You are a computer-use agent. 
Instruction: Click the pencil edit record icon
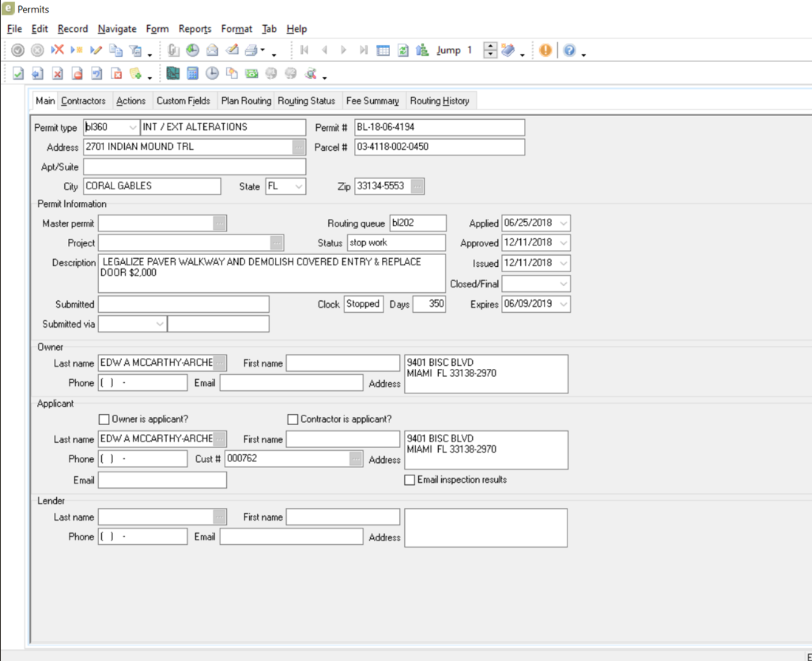(x=96, y=50)
